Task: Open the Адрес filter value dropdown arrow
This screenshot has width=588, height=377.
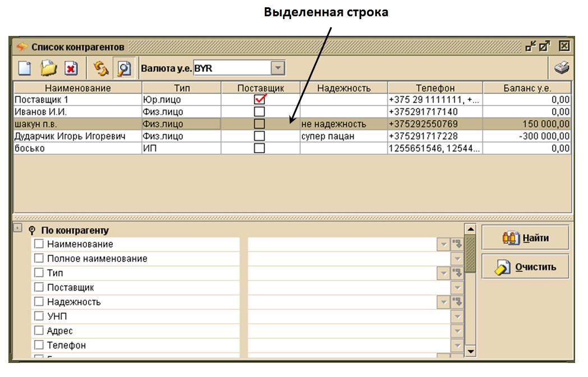Action: pos(457,331)
